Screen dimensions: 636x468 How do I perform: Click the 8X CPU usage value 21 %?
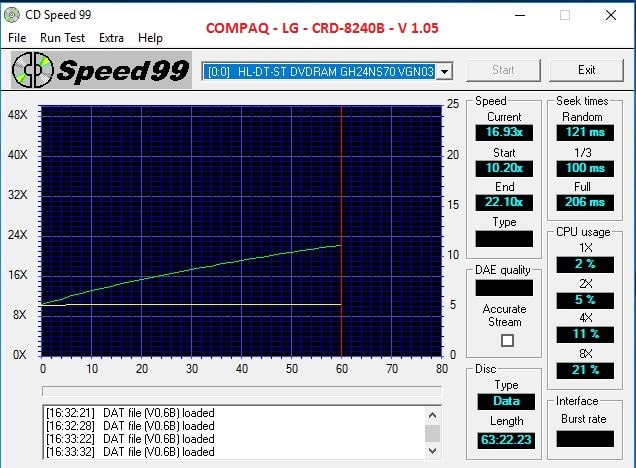pyautogui.click(x=585, y=370)
